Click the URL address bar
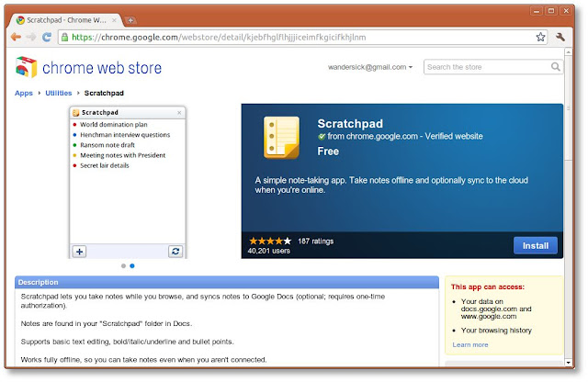 [302, 37]
